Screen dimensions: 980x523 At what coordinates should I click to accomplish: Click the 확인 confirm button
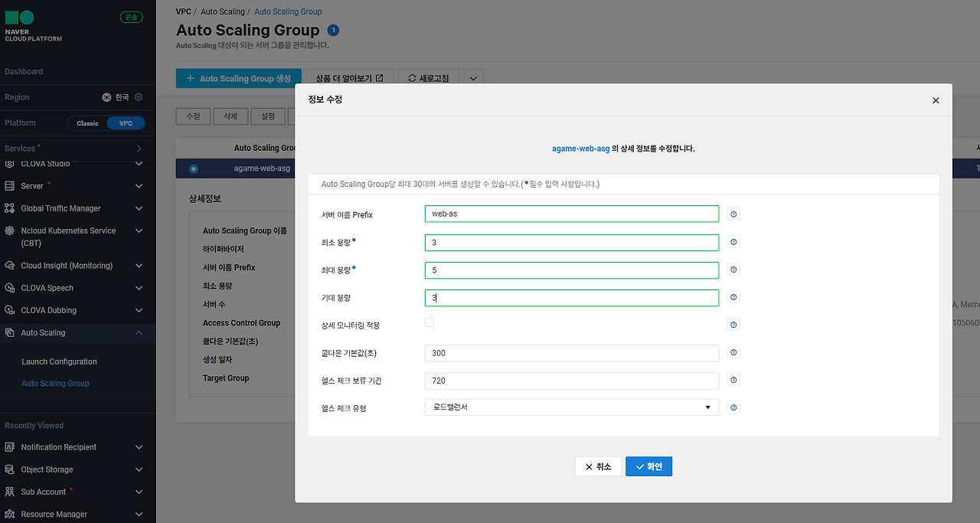648,466
